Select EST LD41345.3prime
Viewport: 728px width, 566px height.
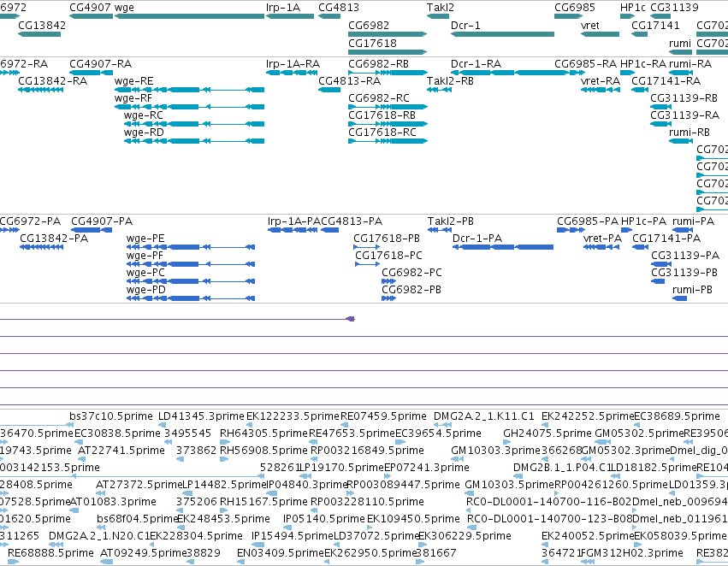pos(201,416)
